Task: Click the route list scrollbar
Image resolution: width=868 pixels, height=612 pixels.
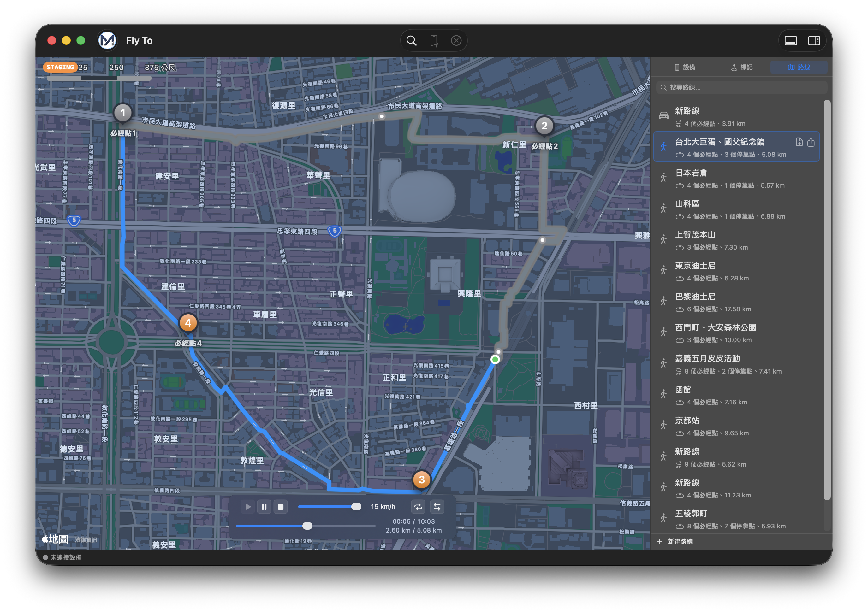Action: [827, 300]
